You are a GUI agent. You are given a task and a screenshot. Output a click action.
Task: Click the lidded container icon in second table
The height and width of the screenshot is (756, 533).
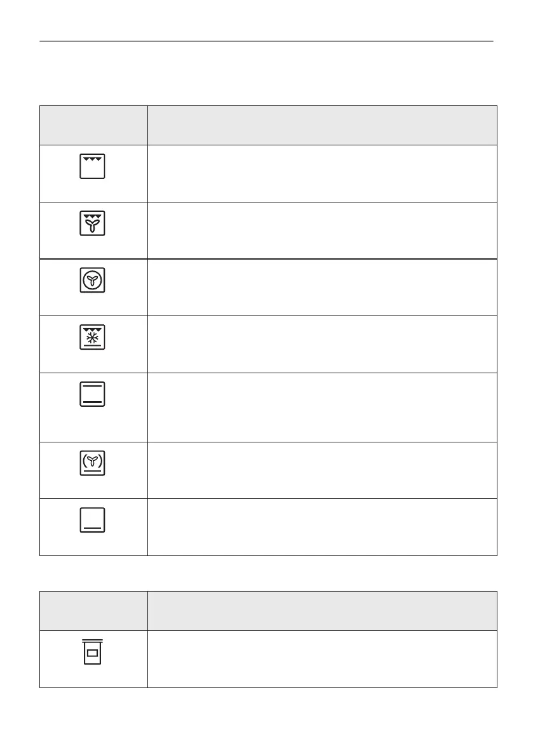(92, 652)
